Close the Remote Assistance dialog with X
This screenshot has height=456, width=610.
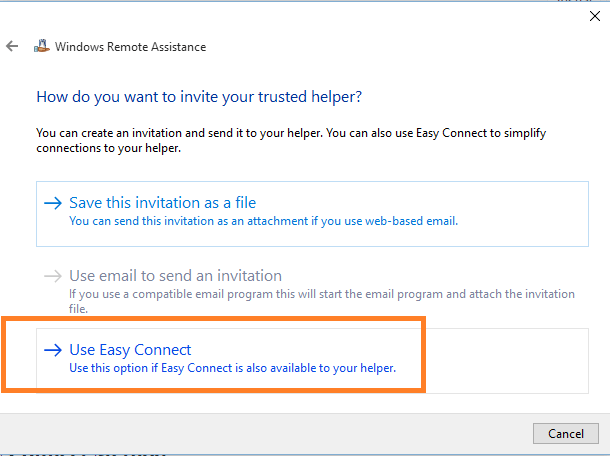[x=594, y=16]
